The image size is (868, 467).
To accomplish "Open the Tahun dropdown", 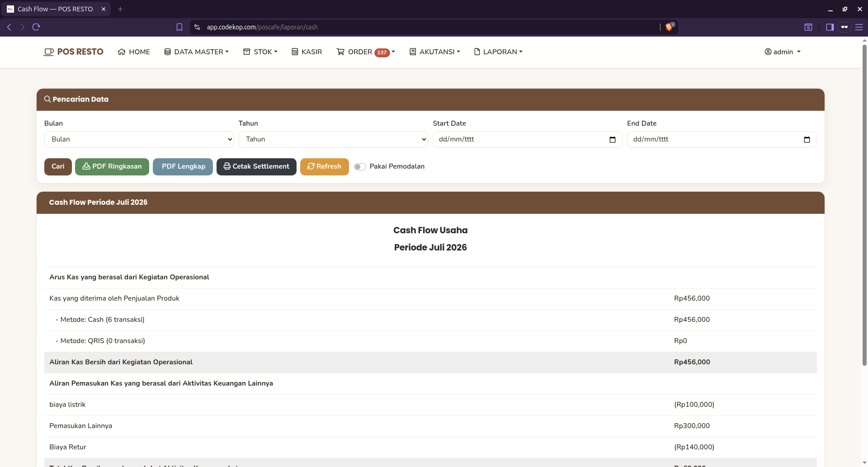I will click(x=333, y=139).
